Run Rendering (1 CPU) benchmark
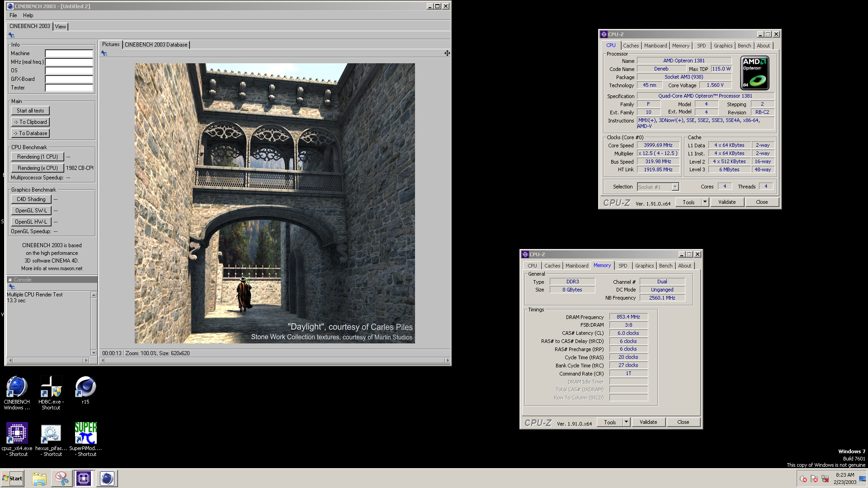This screenshot has width=868, height=488. 38,157
